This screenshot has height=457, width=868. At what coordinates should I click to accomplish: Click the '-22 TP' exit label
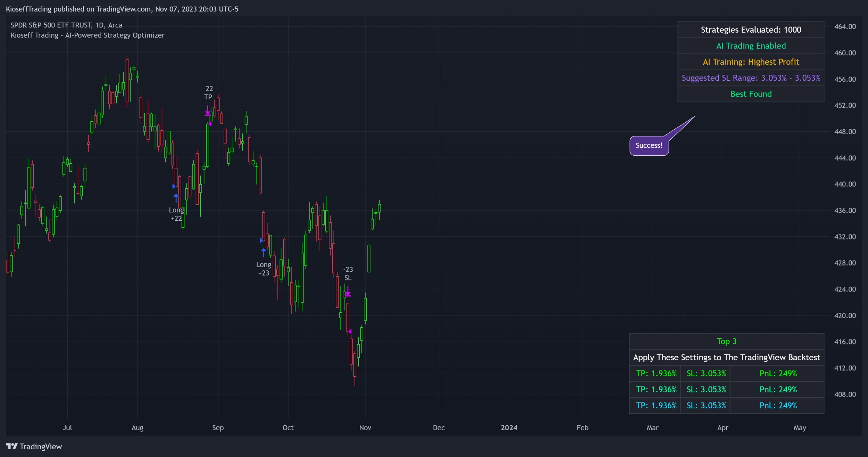[208, 93]
